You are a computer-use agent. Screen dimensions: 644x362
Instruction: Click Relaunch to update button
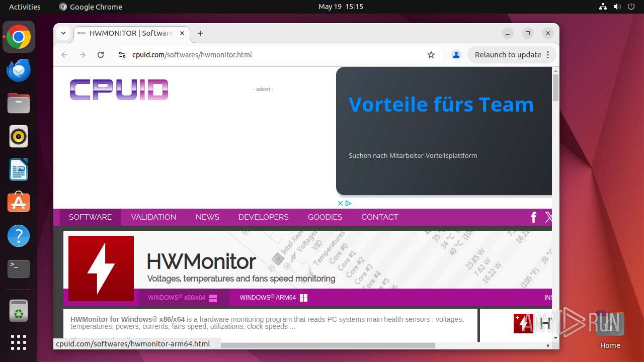512,55
